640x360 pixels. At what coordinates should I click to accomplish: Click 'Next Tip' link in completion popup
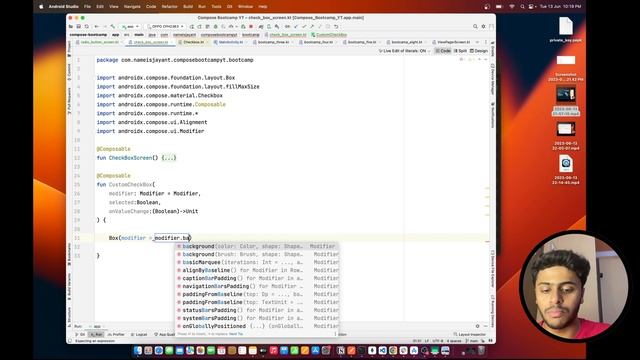coord(236,334)
